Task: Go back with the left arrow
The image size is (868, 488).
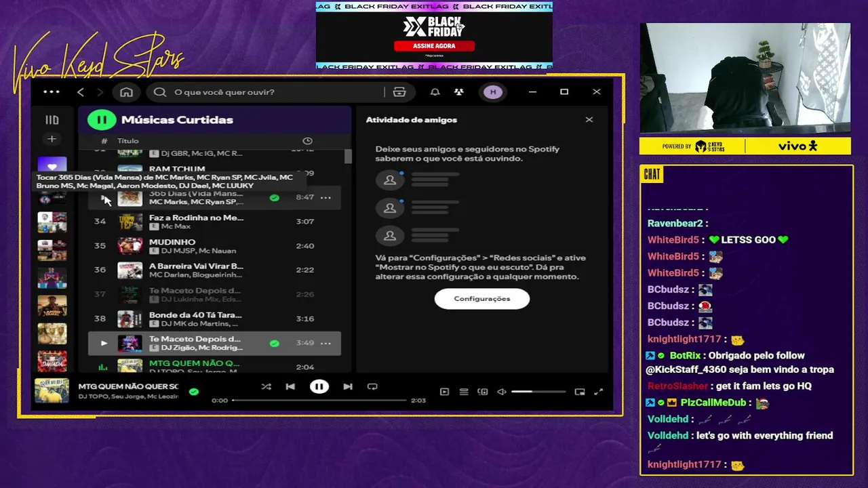Action: (80, 92)
